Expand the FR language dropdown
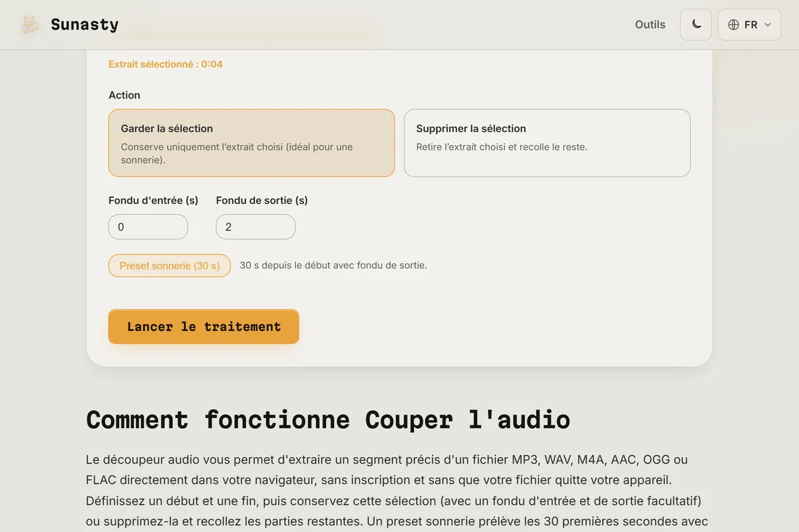The width and height of the screenshot is (799, 532). pyautogui.click(x=749, y=25)
